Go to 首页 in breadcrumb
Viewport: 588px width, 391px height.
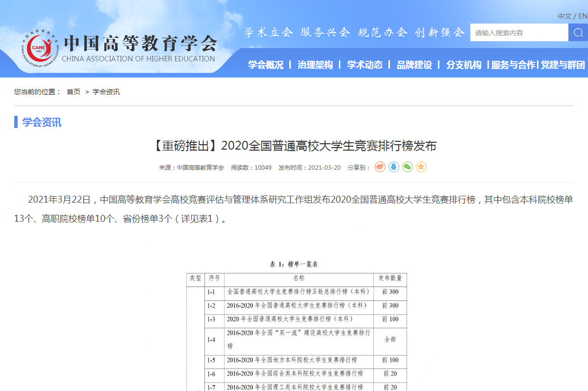[x=74, y=92]
